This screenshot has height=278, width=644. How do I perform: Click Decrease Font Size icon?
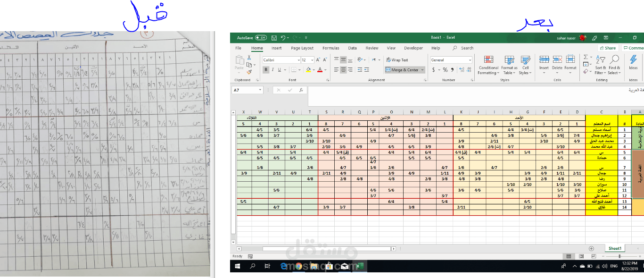click(325, 60)
